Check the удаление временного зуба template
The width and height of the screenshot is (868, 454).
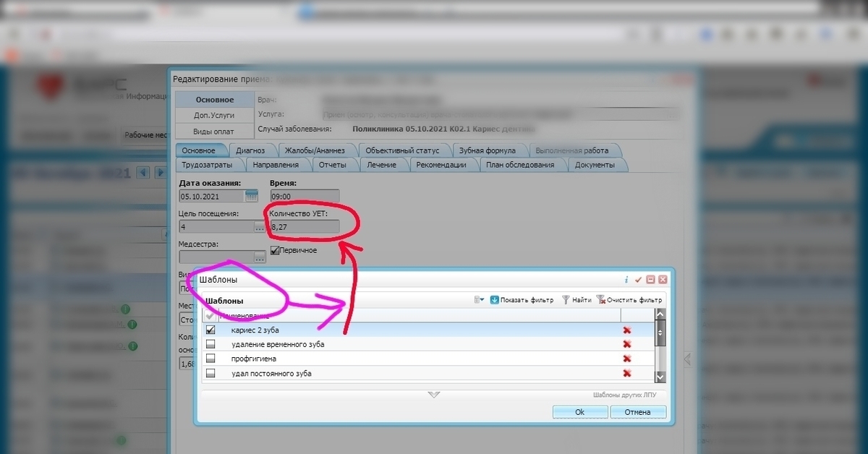[x=210, y=345]
